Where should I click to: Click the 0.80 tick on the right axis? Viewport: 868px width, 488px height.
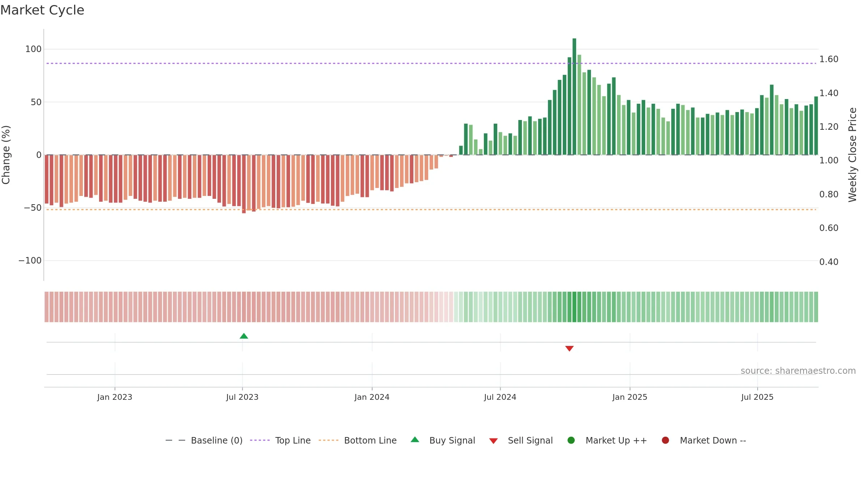829,194
